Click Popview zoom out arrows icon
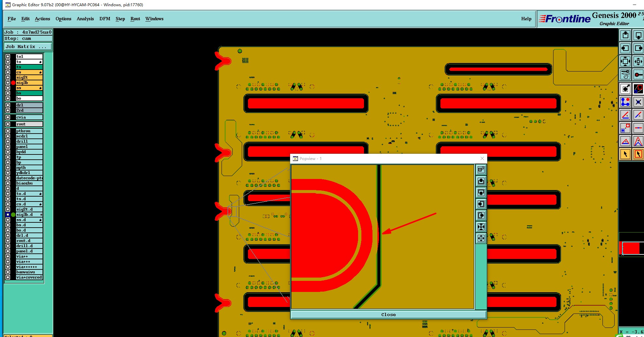The height and width of the screenshot is (337, 644). tap(481, 238)
